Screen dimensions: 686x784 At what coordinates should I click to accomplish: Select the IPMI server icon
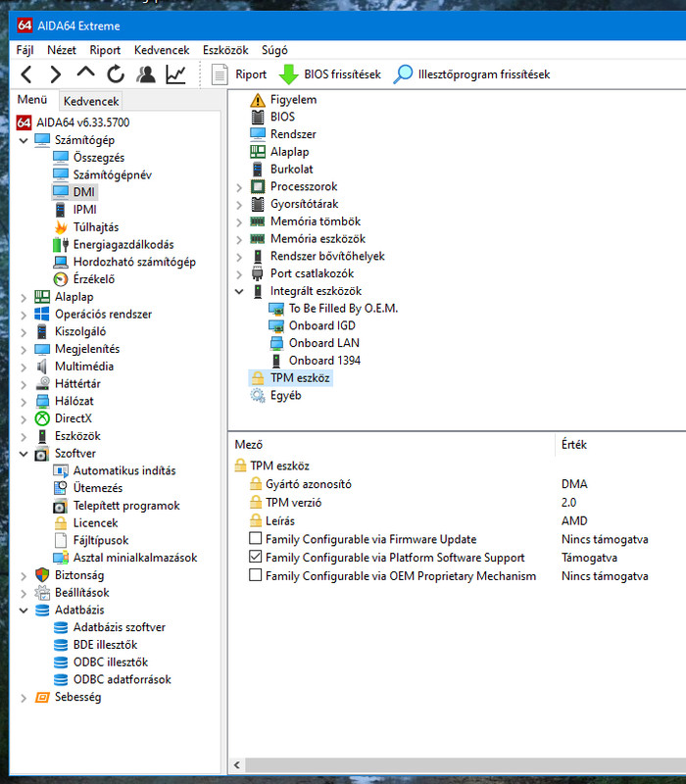(x=61, y=210)
